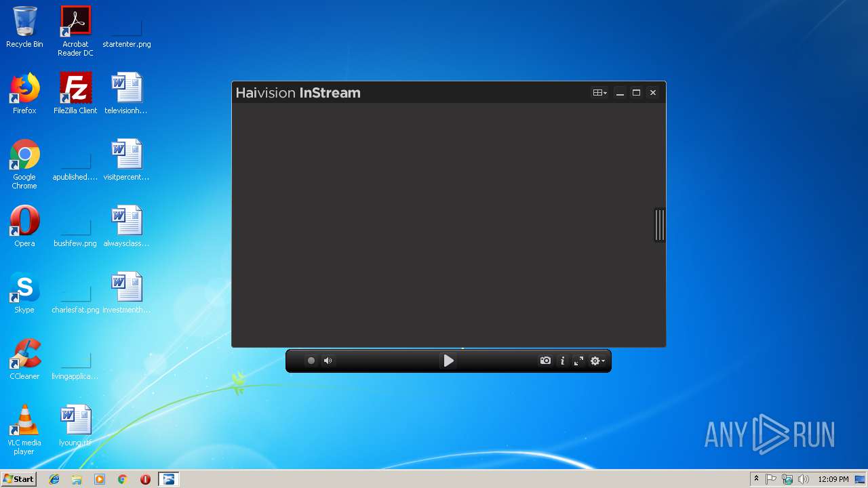This screenshot has width=868, height=488.
Task: Select the livingapplica... desktop file
Action: (75, 359)
